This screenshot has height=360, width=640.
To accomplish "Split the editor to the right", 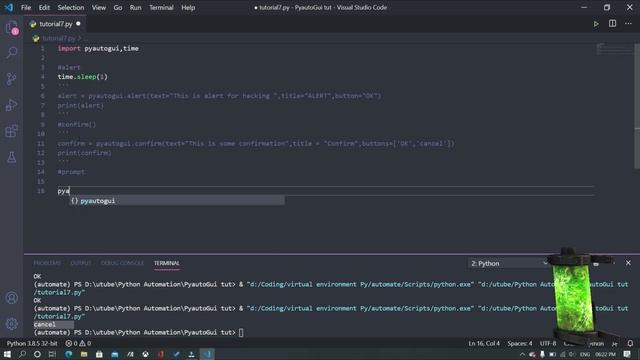I will [x=612, y=24].
